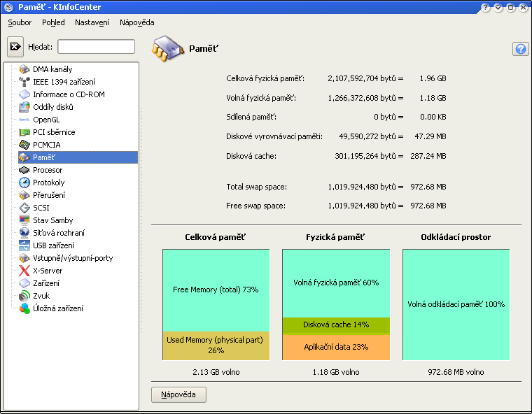Click the Síťová rozhraní globe icon
Viewport: 532px width, 414px height.
(x=24, y=233)
